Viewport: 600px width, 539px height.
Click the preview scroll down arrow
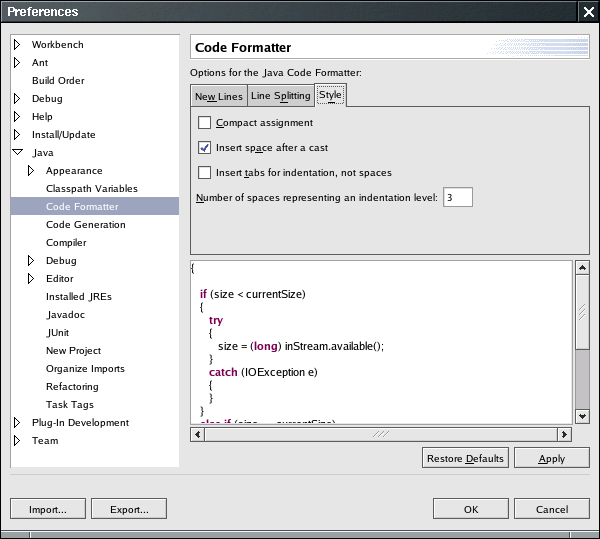(582, 416)
